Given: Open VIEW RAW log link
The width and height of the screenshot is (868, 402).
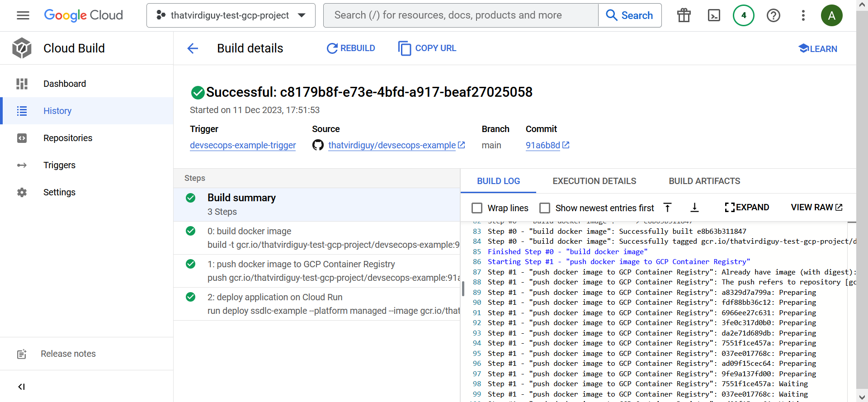Looking at the screenshot, I should [816, 208].
